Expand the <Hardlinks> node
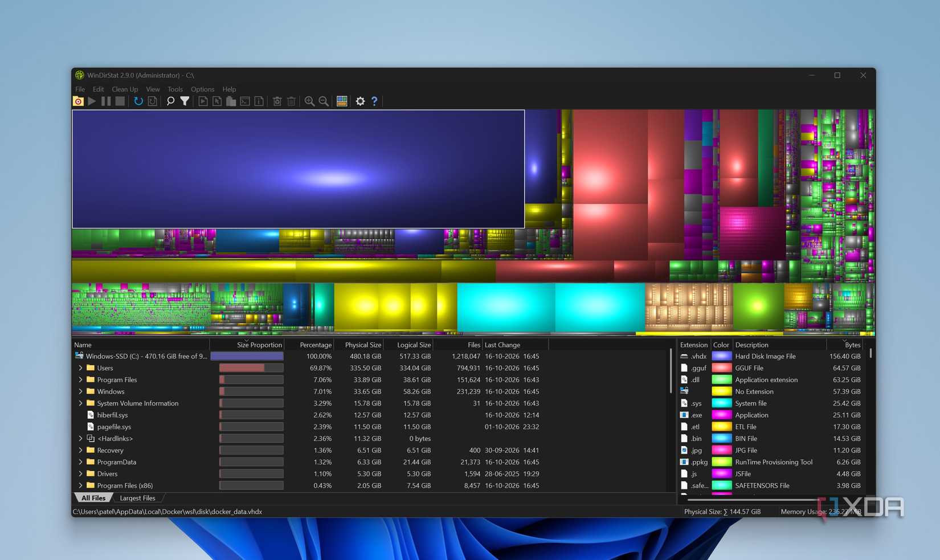Viewport: 940px width, 560px height. tap(80, 439)
